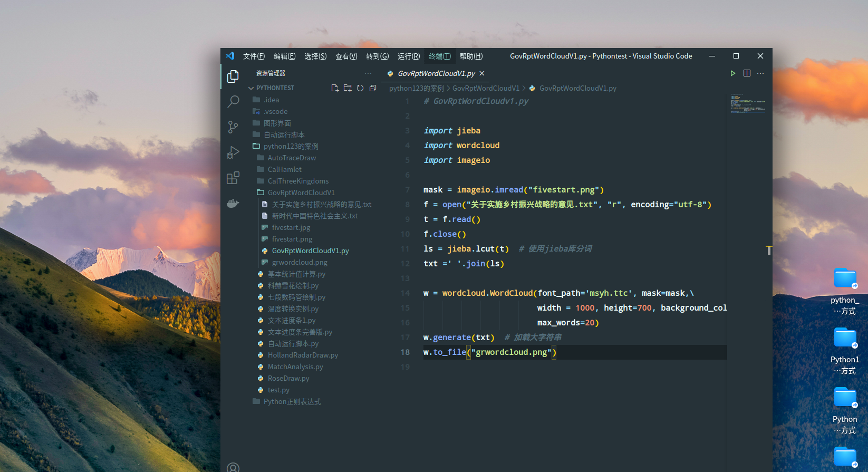Click the code minimap preview
868x472 pixels.
[748, 104]
